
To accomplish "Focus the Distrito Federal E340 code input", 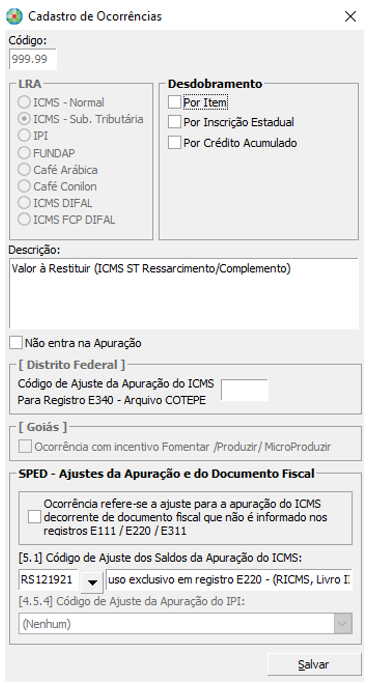I will click(245, 390).
